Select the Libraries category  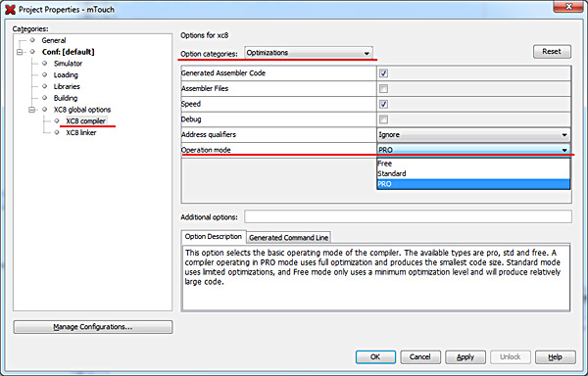[67, 86]
